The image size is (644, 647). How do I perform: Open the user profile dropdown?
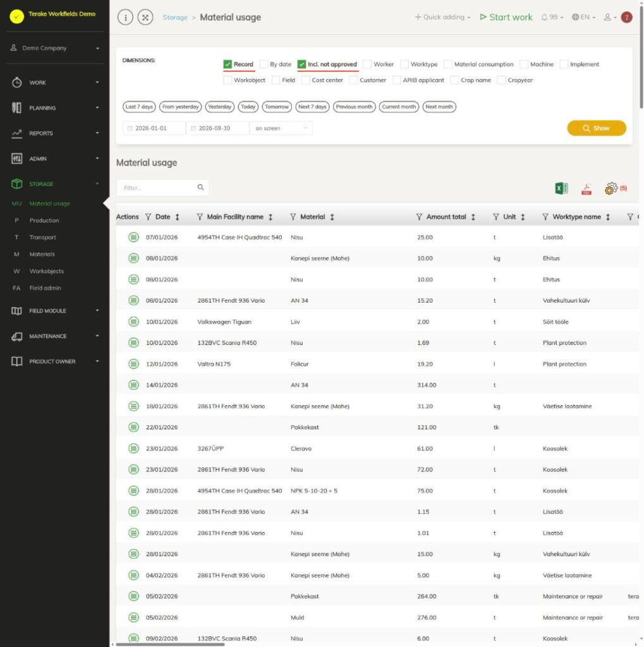tap(610, 17)
